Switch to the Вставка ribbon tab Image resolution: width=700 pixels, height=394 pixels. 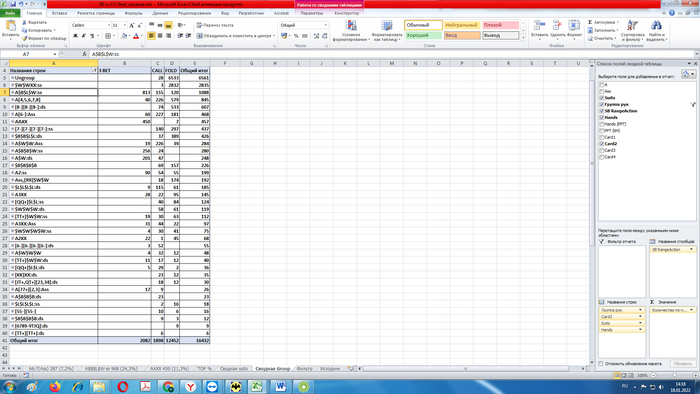[59, 13]
